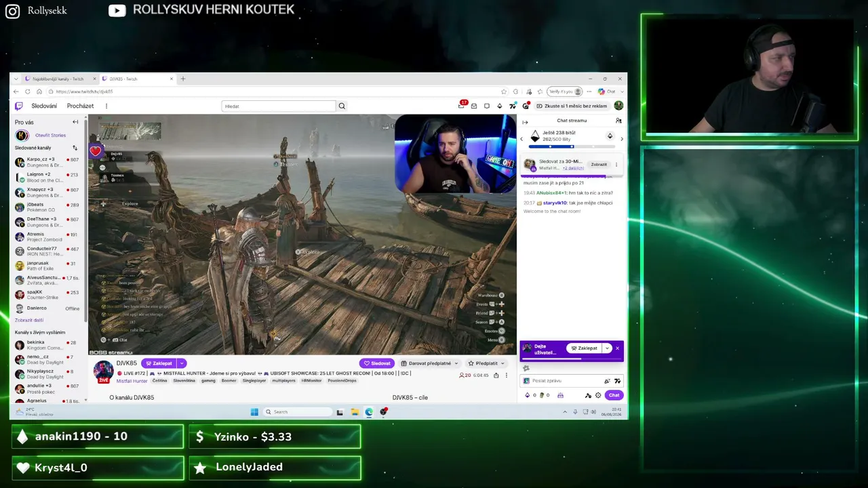This screenshot has width=868, height=488.
Task: Click the browser back arrow
Action: point(17,91)
